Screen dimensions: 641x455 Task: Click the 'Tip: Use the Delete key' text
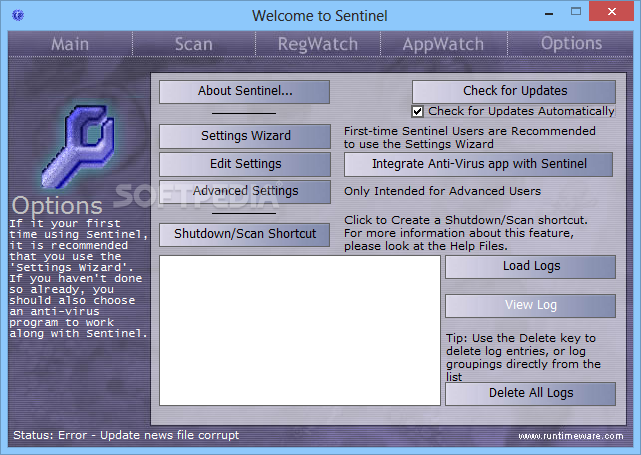pos(521,338)
